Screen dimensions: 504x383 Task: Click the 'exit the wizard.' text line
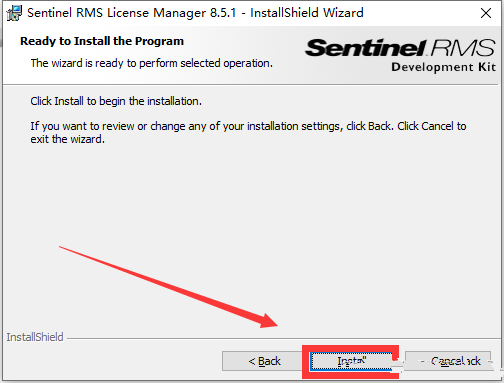(68, 139)
